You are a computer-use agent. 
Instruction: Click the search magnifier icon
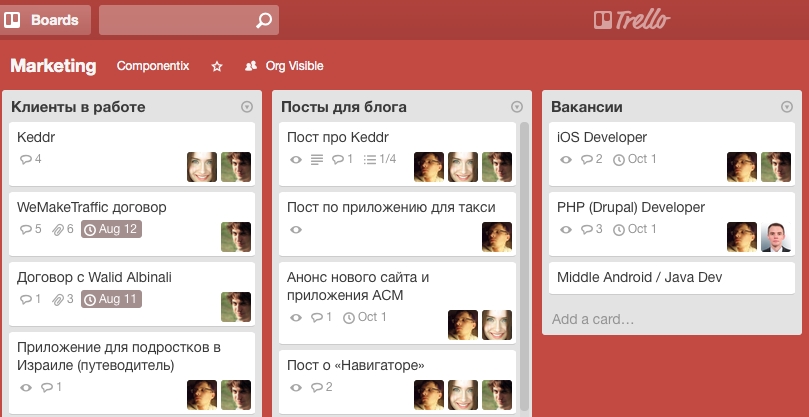263,20
